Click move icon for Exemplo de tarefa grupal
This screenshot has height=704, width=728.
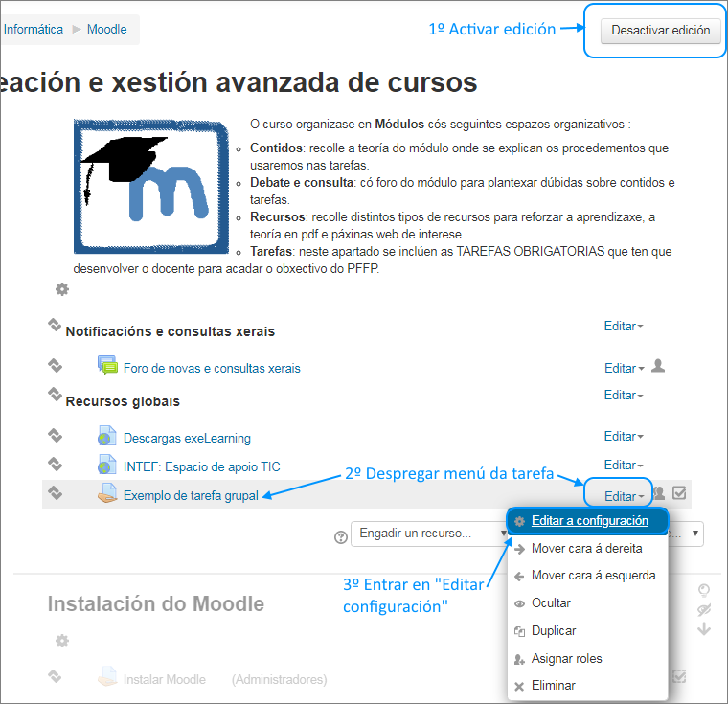pyautogui.click(x=55, y=492)
